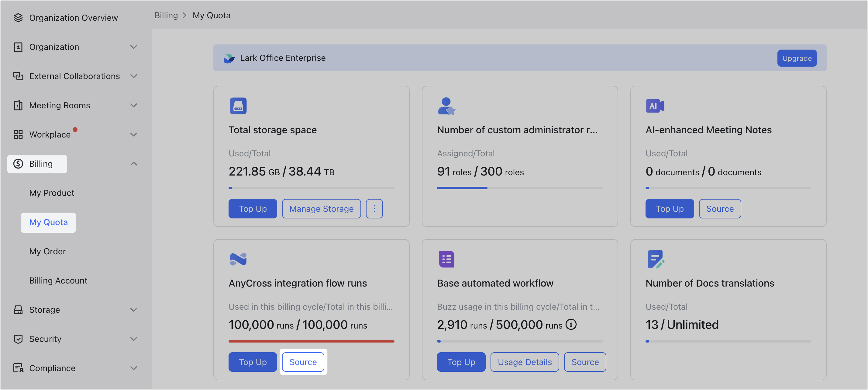868x390 pixels.
Task: Click the Lark Office Enterprise logo
Action: point(229,58)
